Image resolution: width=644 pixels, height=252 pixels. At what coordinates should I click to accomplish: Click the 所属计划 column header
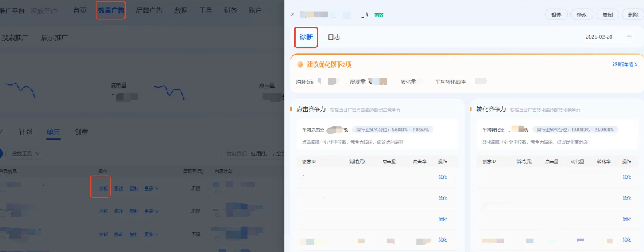pyautogui.click(x=223, y=170)
